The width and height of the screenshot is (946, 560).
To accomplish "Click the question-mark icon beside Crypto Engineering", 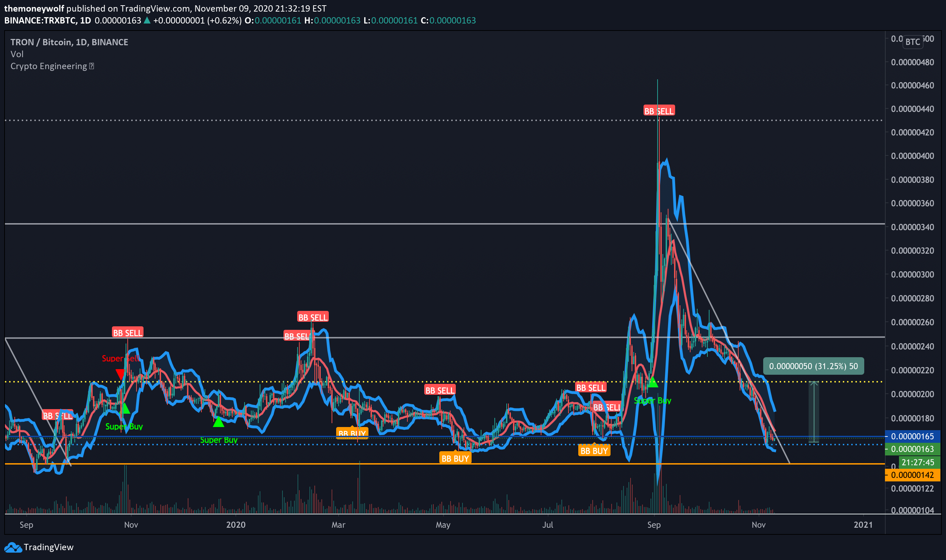I will pos(92,66).
